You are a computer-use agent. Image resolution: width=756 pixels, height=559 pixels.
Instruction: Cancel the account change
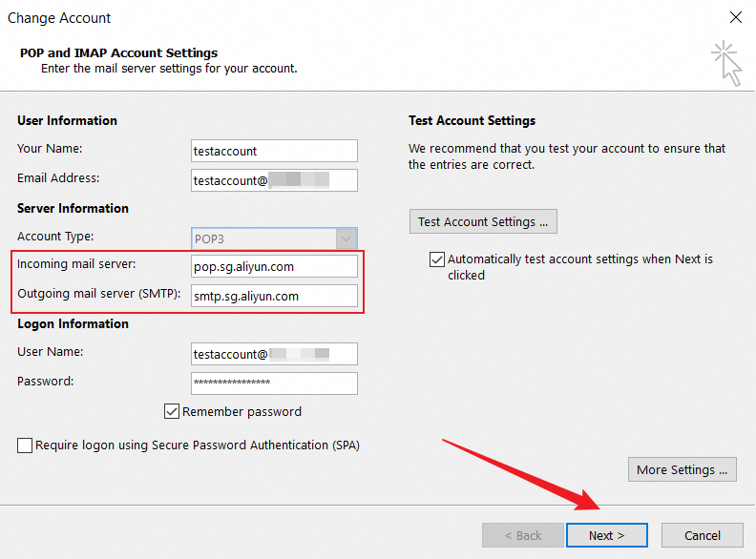click(x=703, y=535)
